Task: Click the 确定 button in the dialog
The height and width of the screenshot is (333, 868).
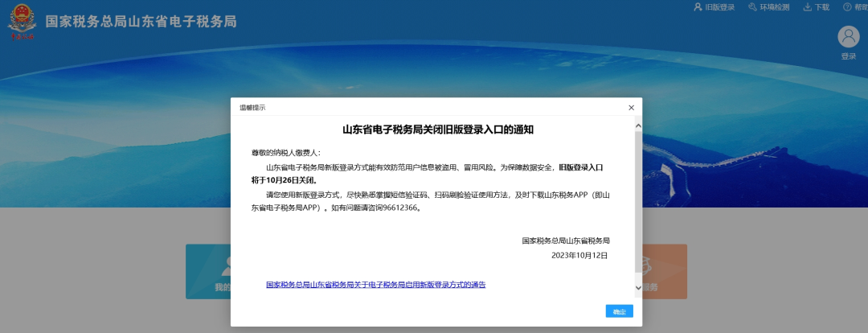Action: 619,311
